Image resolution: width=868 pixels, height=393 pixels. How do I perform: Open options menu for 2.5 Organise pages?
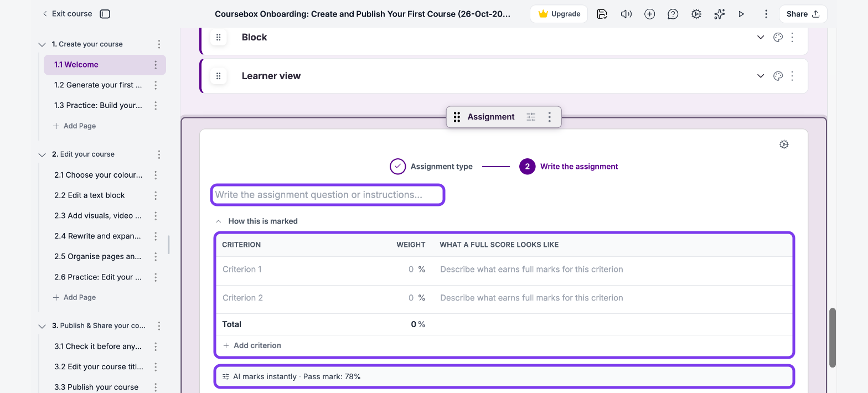tap(156, 257)
